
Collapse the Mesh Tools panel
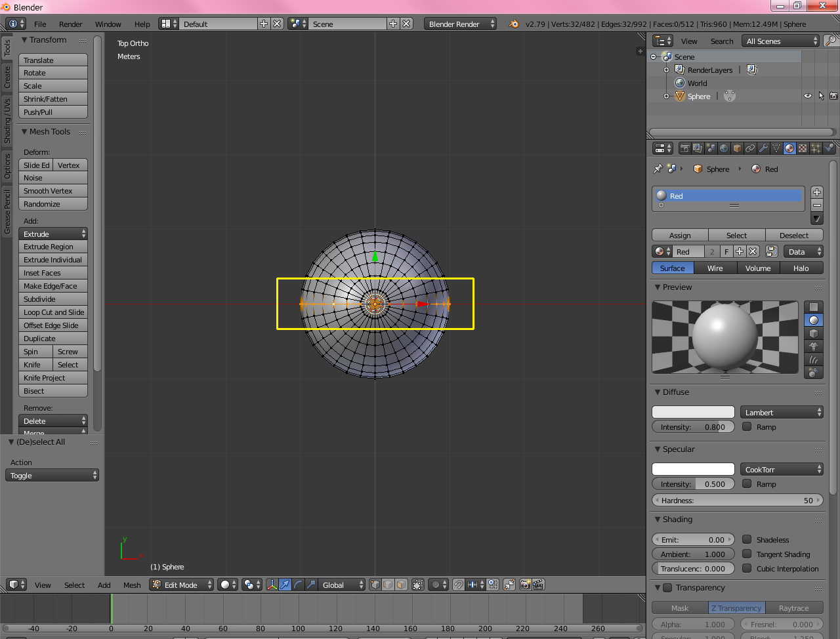24,131
